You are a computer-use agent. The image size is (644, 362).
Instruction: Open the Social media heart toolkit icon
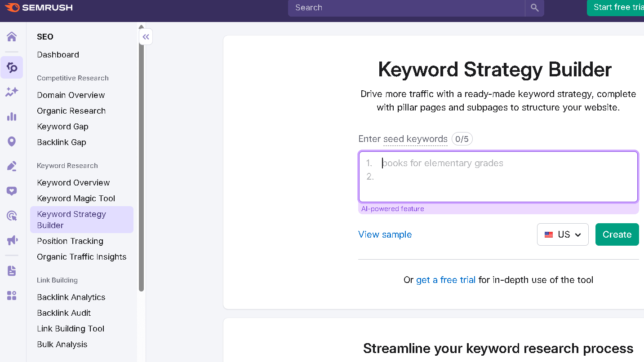[12, 190]
